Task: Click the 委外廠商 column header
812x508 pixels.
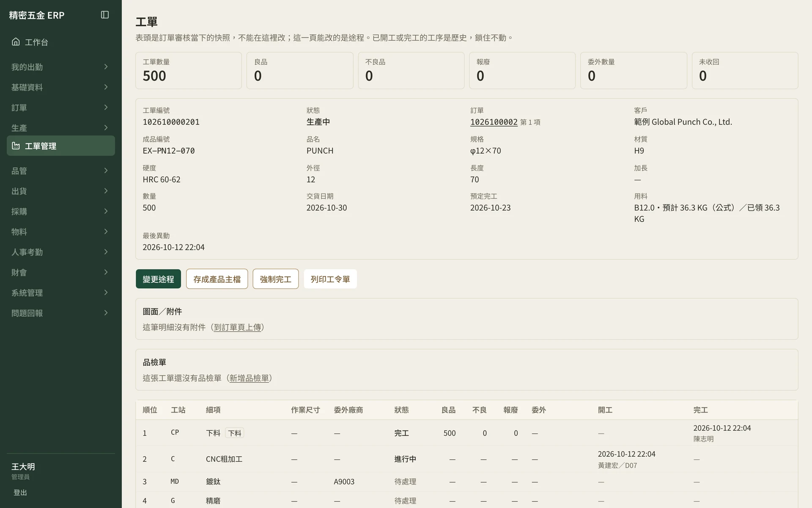Action: (x=348, y=410)
